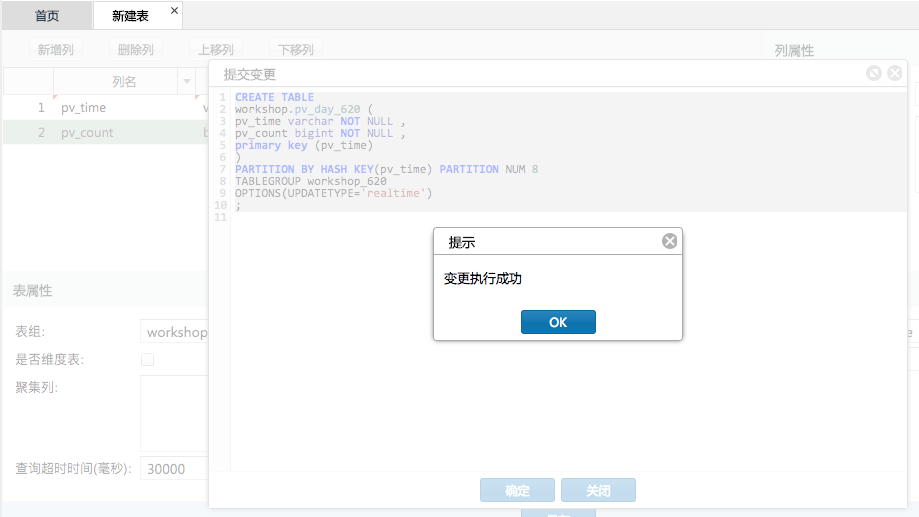Click the 变更执行成功 message text
The height and width of the screenshot is (517, 919).
click(x=482, y=278)
